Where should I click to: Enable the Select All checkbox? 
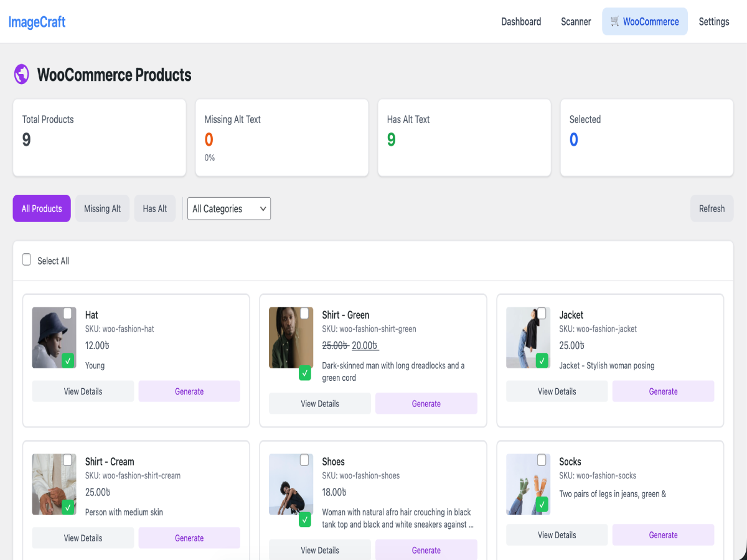pos(26,259)
